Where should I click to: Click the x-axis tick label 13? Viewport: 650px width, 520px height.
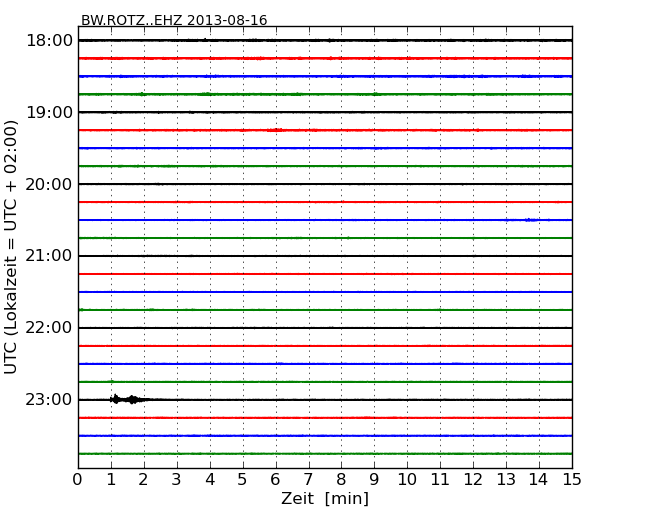(x=506, y=479)
